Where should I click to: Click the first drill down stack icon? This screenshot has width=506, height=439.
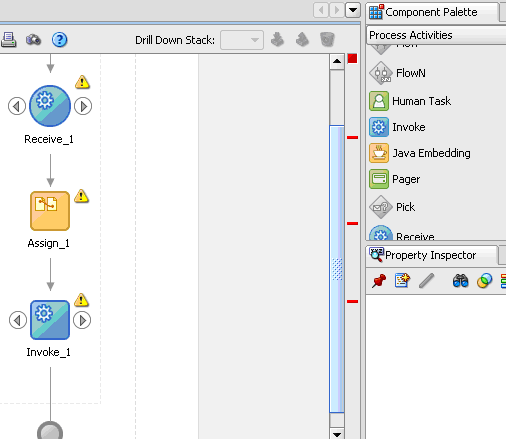[x=277, y=39]
